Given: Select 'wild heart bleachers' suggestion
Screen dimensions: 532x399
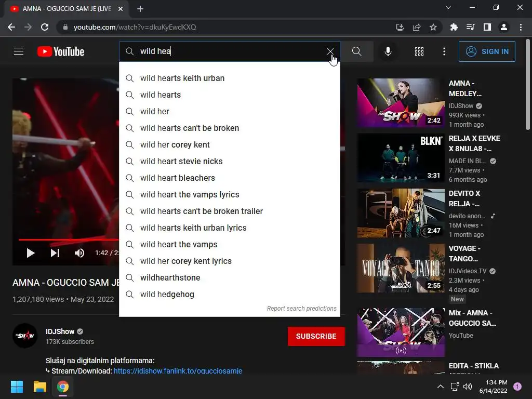Looking at the screenshot, I should pyautogui.click(x=229, y=178).
